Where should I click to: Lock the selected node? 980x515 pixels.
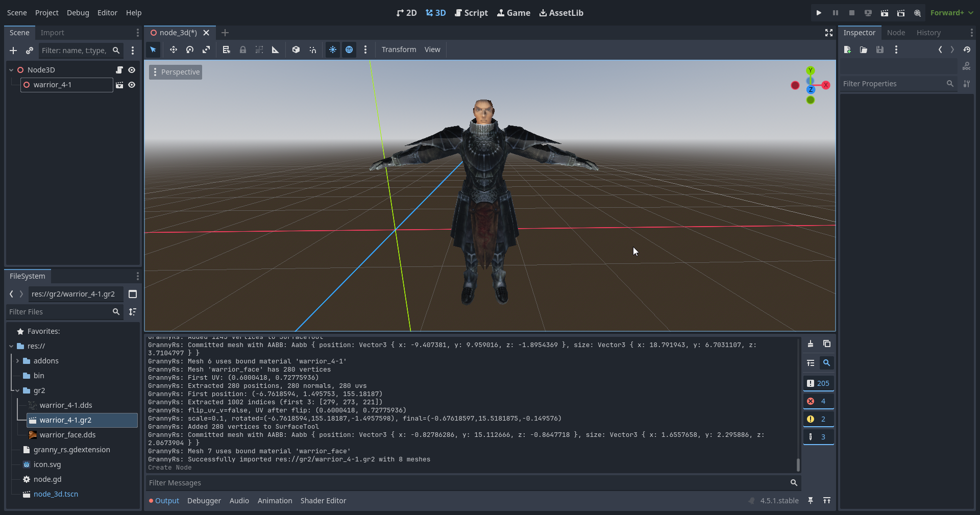(243, 50)
